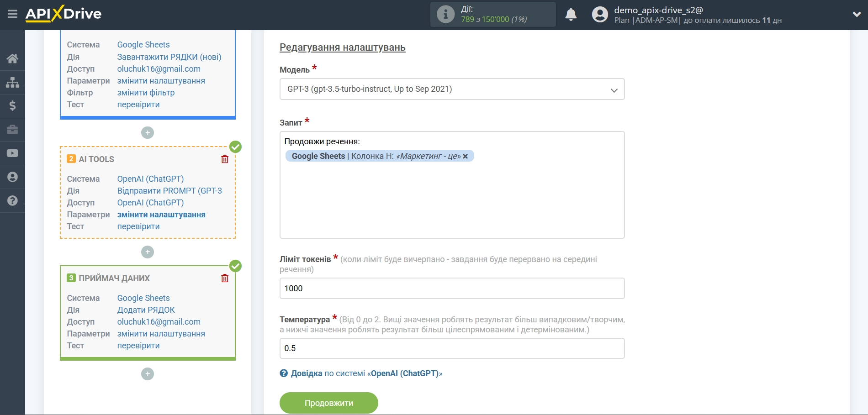Image resolution: width=868 pixels, height=415 pixels.
Task: Open the hamburger menu
Action: tap(12, 14)
